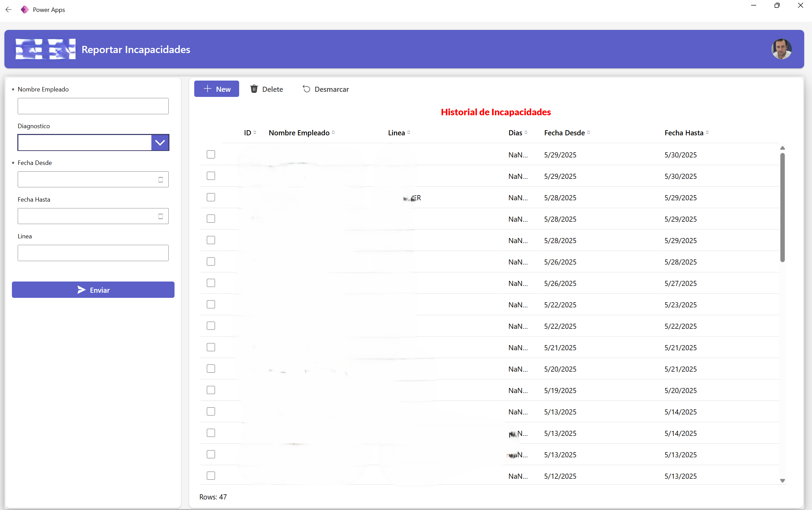The height and width of the screenshot is (510, 812).
Task: Click Desmarcar in the command bar
Action: [326, 89]
